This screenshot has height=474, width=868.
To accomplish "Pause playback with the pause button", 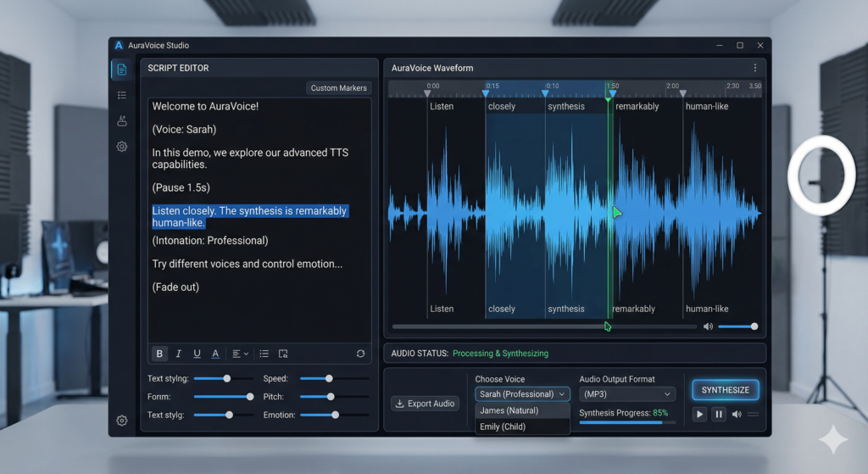I will (x=718, y=414).
